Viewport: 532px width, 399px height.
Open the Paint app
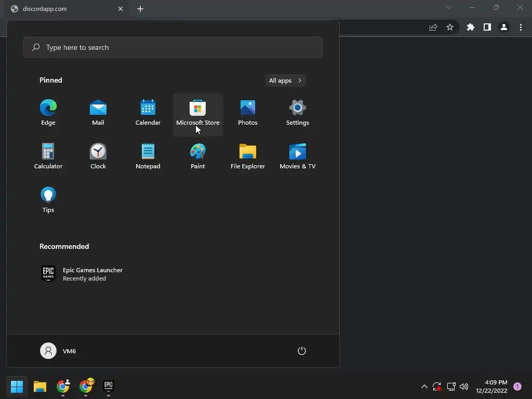coord(198,156)
